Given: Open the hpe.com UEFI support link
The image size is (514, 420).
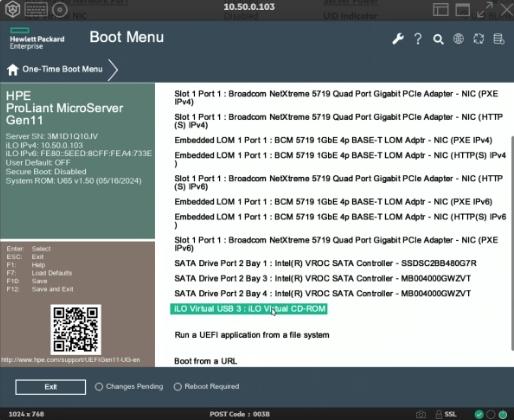Looking at the screenshot, I should (70, 360).
